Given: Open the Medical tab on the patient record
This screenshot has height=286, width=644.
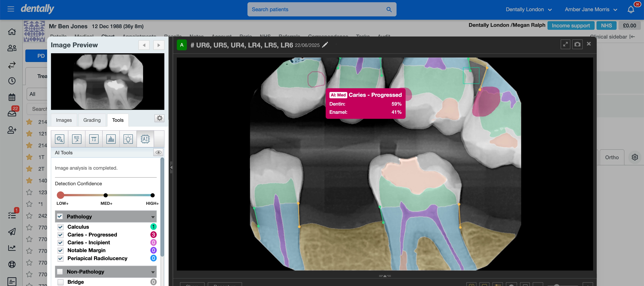Looking at the screenshot, I should click(x=84, y=36).
